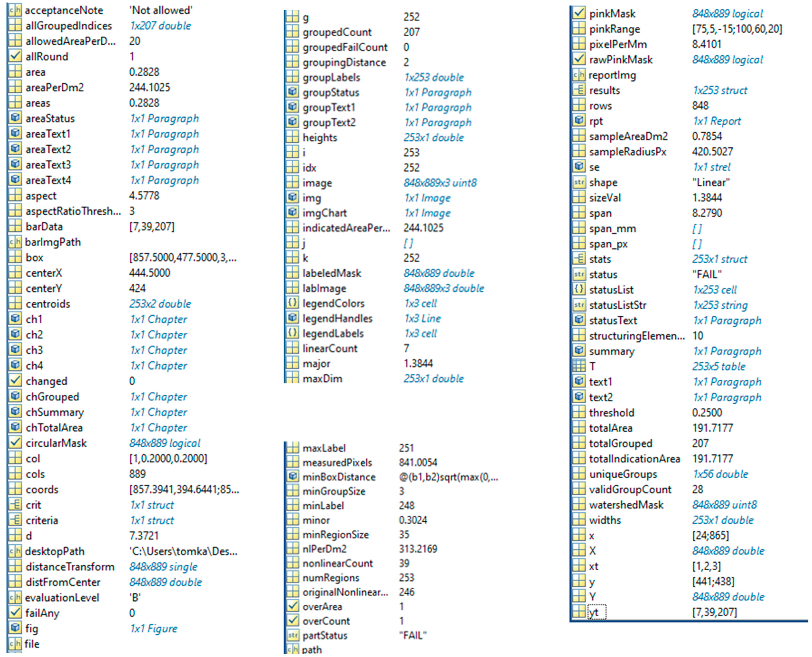This screenshot has width=812, height=657.
Task: Click the string icon next to shape
Action: point(579,182)
